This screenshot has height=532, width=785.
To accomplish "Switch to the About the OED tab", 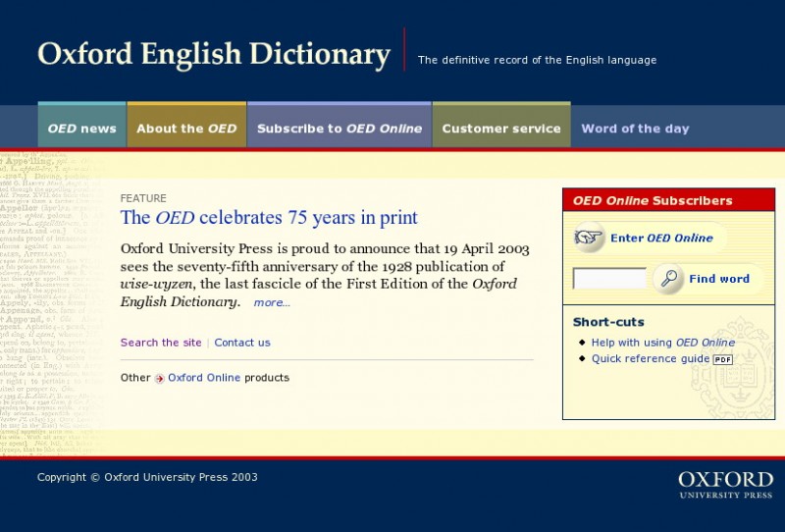I will (186, 129).
